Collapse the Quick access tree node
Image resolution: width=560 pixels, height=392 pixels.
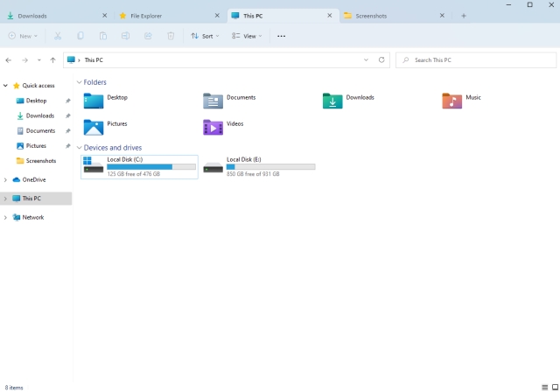coord(5,86)
